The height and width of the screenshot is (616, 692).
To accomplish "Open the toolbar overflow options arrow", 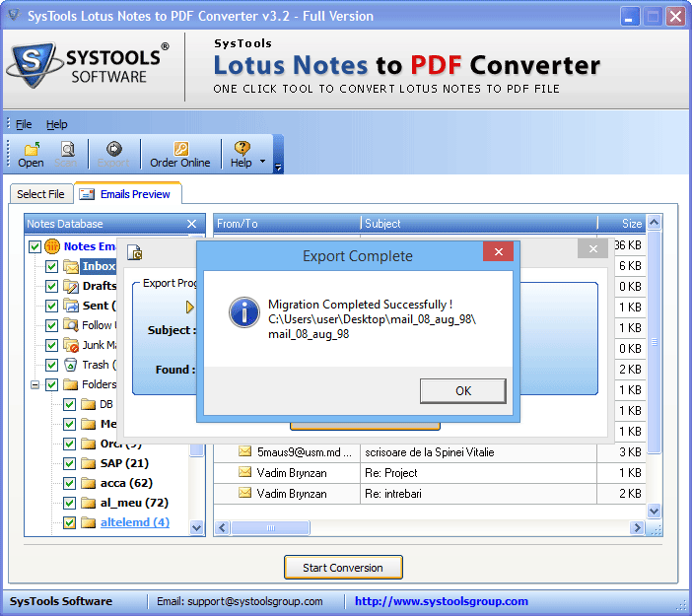I will click(x=278, y=167).
